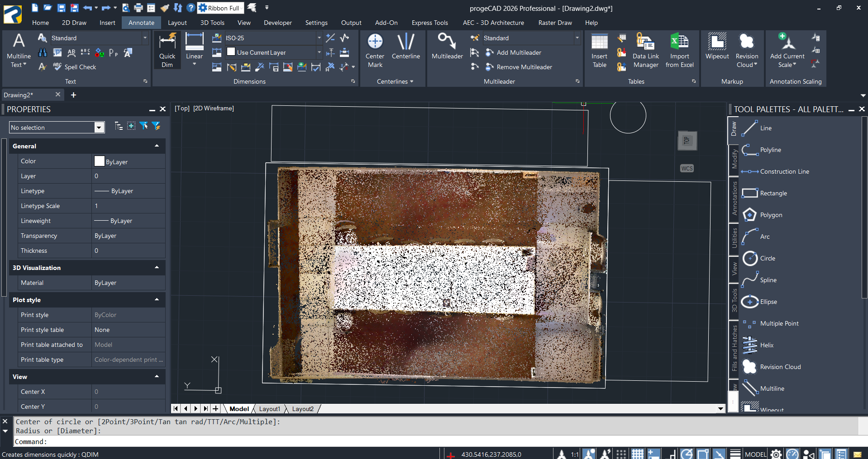
Task: Open the Express Tools ribbon tab
Action: tap(429, 23)
